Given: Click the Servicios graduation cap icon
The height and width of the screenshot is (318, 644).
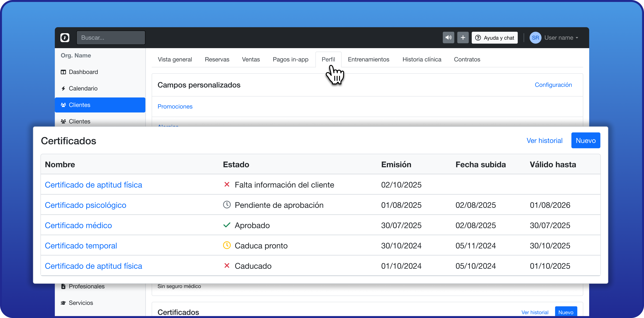Looking at the screenshot, I should [x=63, y=303].
